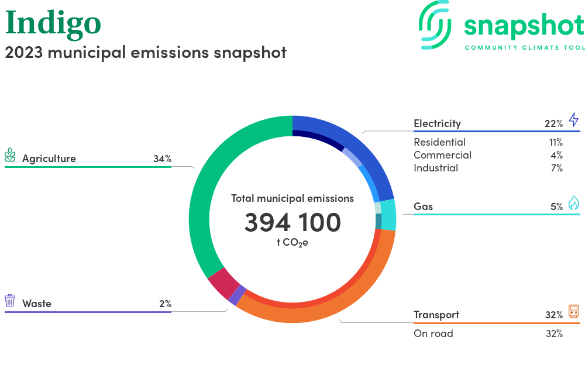Click the cyan Gas donut segment
Screen dimensions: 585x392
pyautogui.click(x=388, y=216)
